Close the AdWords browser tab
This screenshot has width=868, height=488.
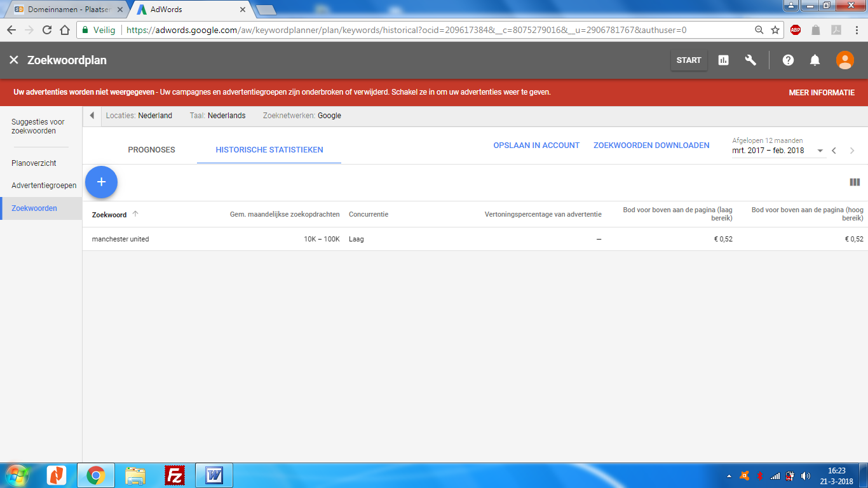[x=243, y=10]
